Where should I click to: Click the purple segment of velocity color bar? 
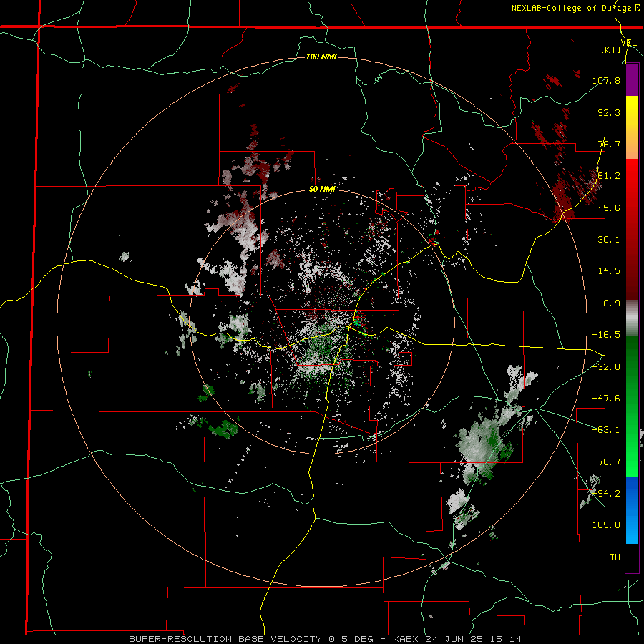click(632, 80)
